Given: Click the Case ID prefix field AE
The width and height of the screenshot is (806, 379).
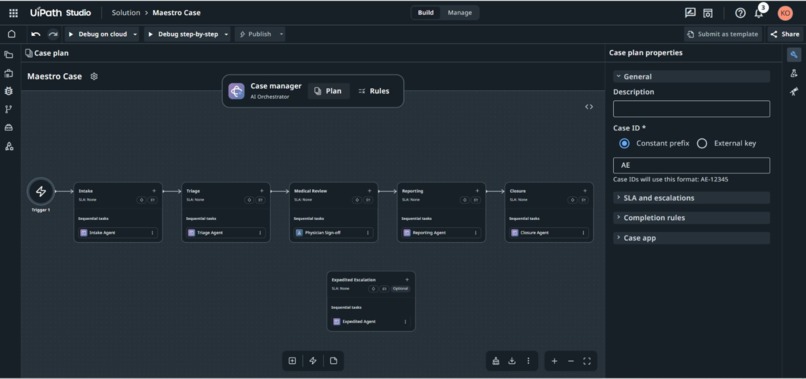Looking at the screenshot, I should coord(691,166).
